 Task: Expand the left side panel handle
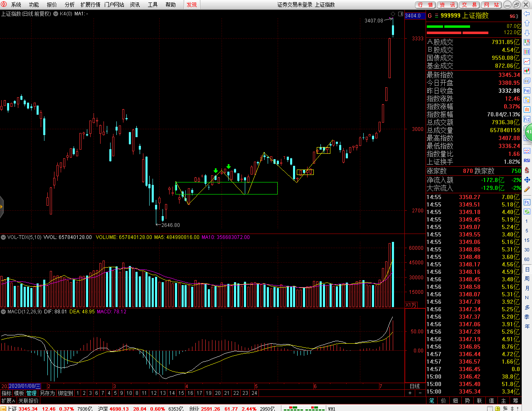pyautogui.click(x=2, y=207)
